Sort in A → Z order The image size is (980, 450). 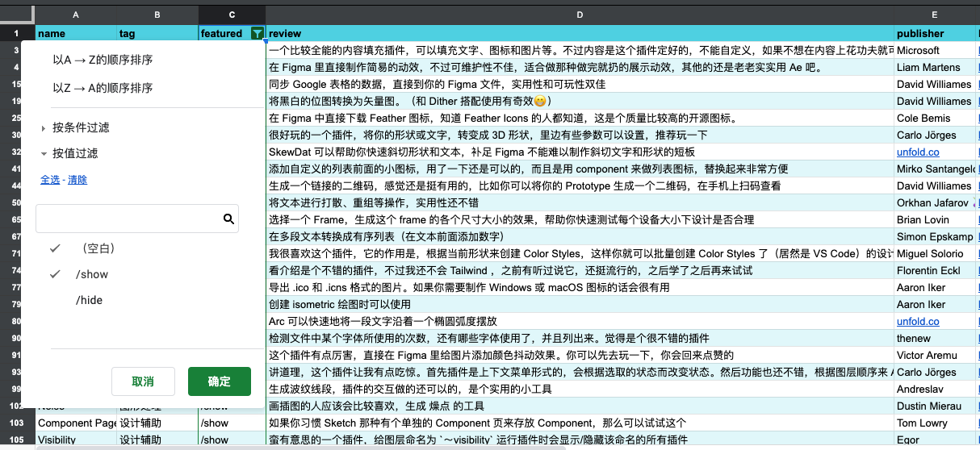(x=103, y=60)
